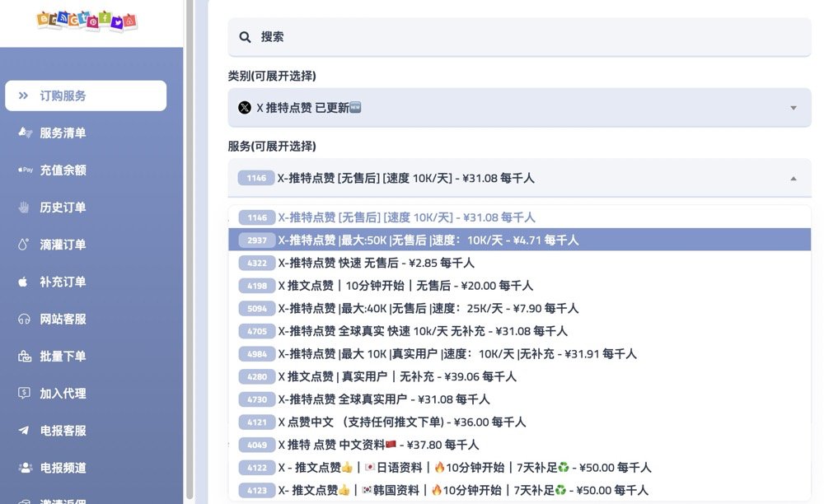The image size is (824, 504).
Task: Click the selected service field showing 1146
Action: pos(519,178)
